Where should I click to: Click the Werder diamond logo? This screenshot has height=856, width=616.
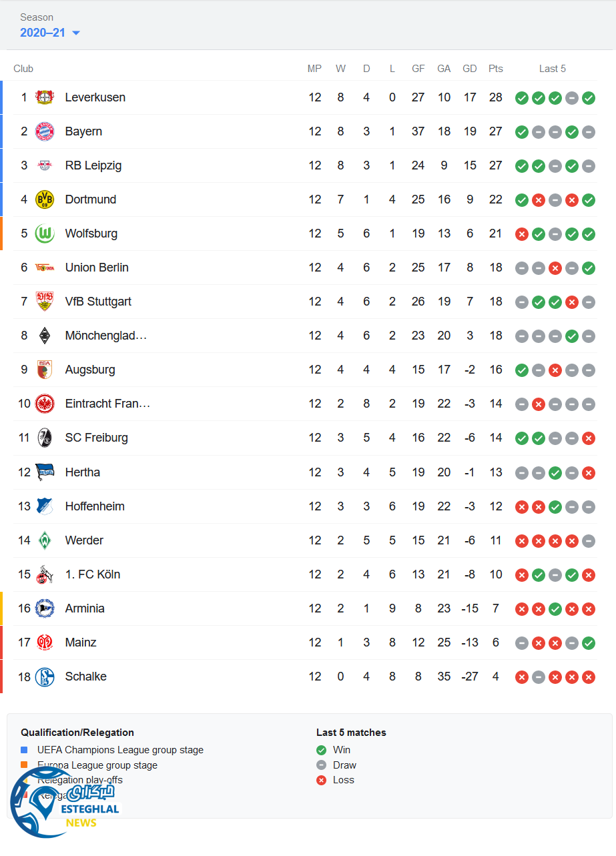45,540
